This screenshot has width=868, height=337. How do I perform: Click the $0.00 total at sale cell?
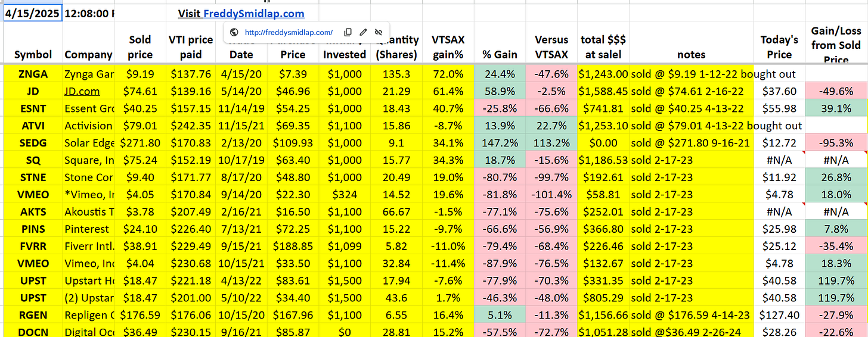coord(603,143)
